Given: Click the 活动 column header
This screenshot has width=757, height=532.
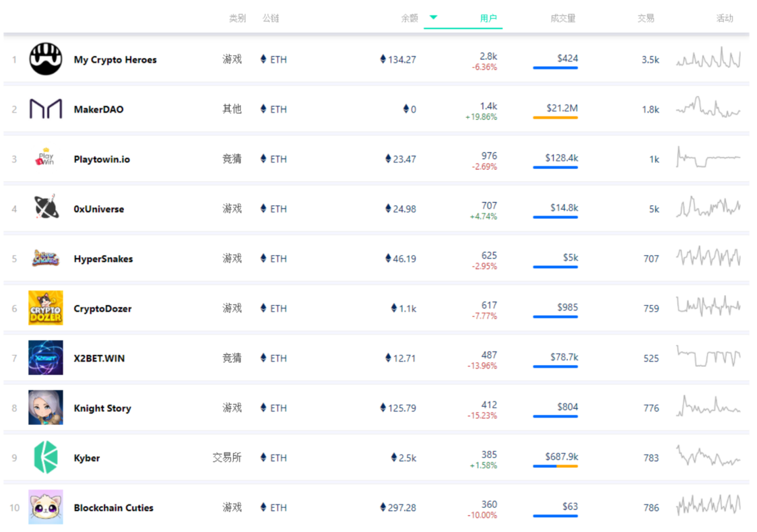Looking at the screenshot, I should [x=725, y=18].
